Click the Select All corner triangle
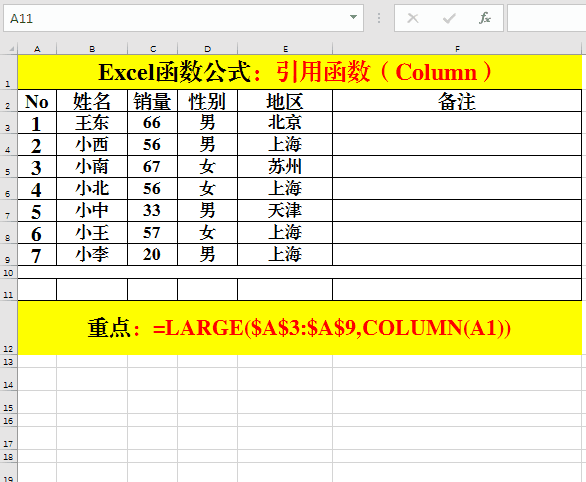This screenshot has width=586, height=482. point(12,49)
